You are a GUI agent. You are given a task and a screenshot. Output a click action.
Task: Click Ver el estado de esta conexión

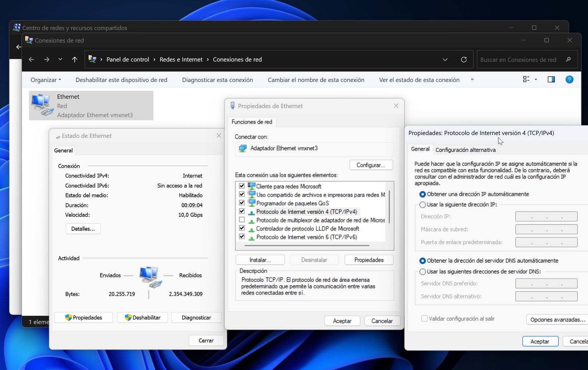419,80
